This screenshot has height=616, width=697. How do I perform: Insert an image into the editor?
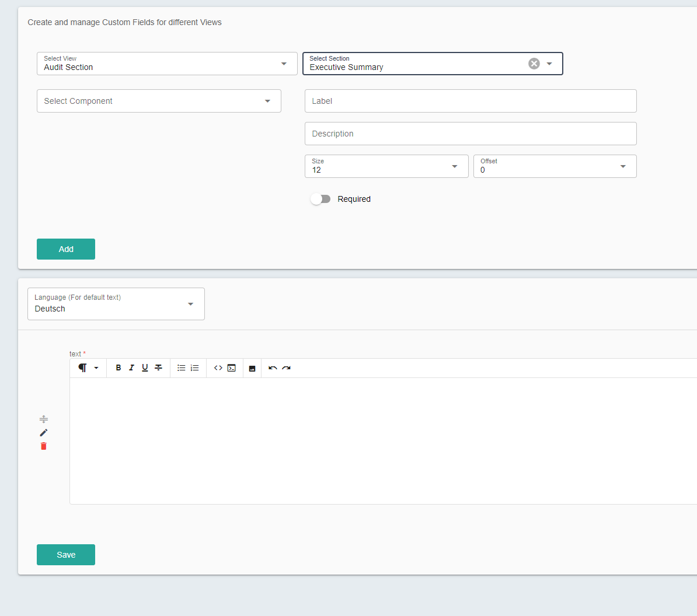click(x=252, y=368)
